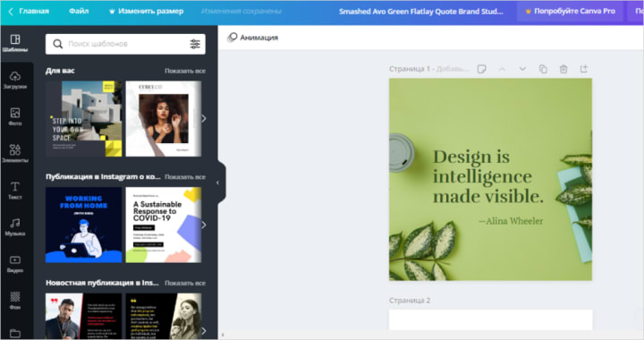Viewport: 644px width, 340px height.
Task: Select the Design is intelligence text
Action: click(488, 176)
